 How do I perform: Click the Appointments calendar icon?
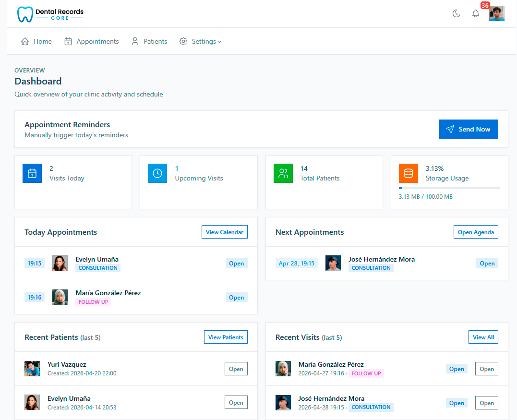tap(68, 41)
